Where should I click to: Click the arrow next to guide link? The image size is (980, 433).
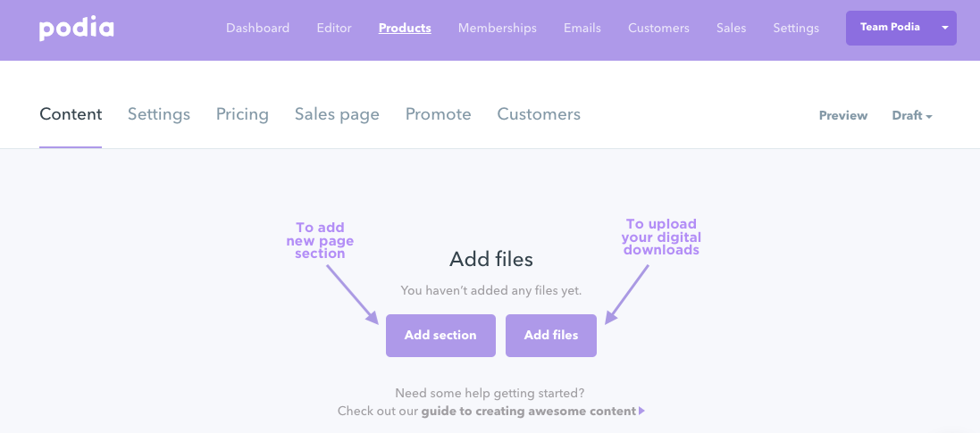(x=642, y=412)
